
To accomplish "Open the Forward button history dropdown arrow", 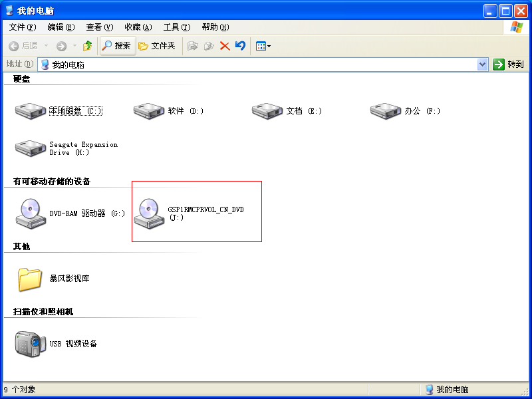I will coord(74,46).
